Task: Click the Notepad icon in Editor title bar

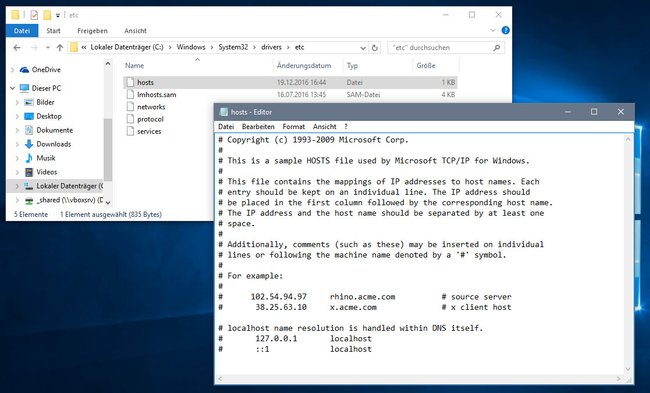Action: point(224,112)
